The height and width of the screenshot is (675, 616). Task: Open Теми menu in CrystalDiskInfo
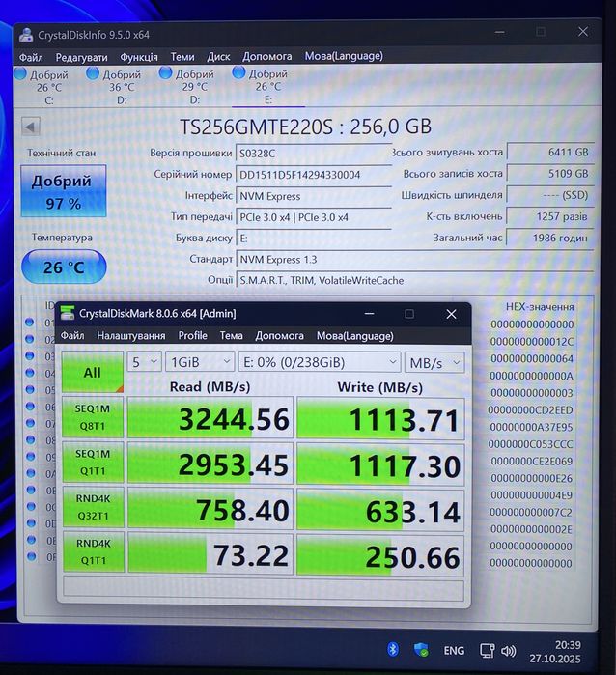pyautogui.click(x=182, y=56)
